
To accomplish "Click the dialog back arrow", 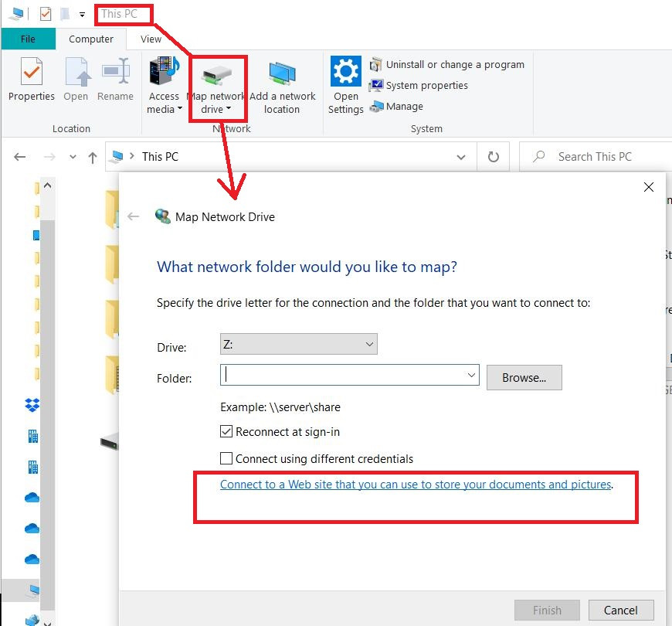I will coord(134,216).
